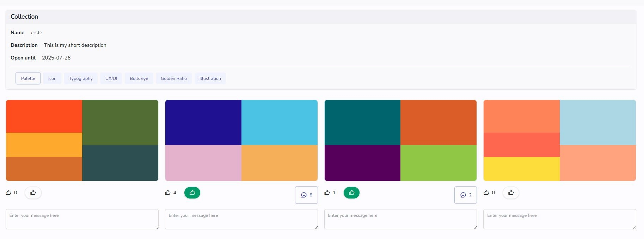
Task: Select the Illustration category tab
Action: point(210,78)
